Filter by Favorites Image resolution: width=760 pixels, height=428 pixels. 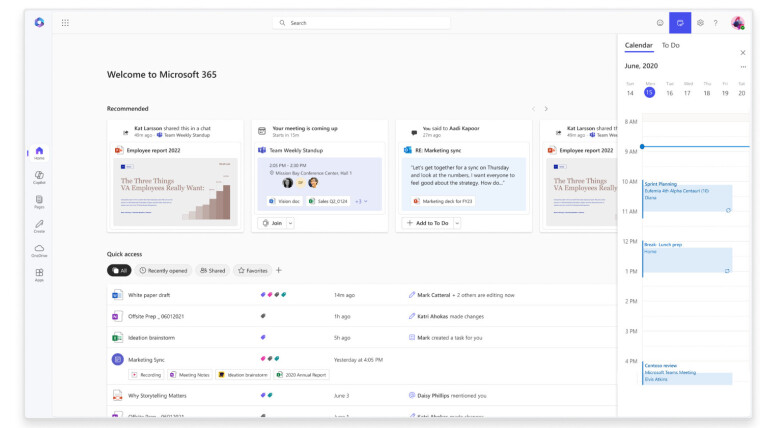tap(253, 270)
